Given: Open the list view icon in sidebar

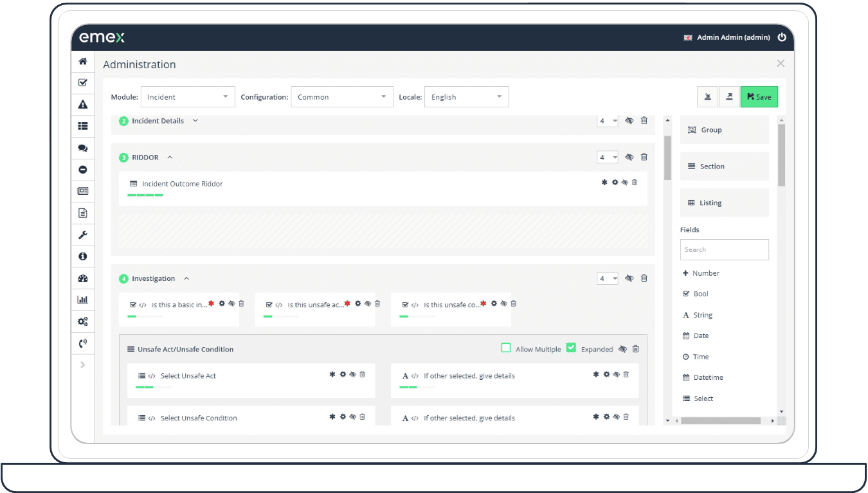Looking at the screenshot, I should (x=82, y=127).
